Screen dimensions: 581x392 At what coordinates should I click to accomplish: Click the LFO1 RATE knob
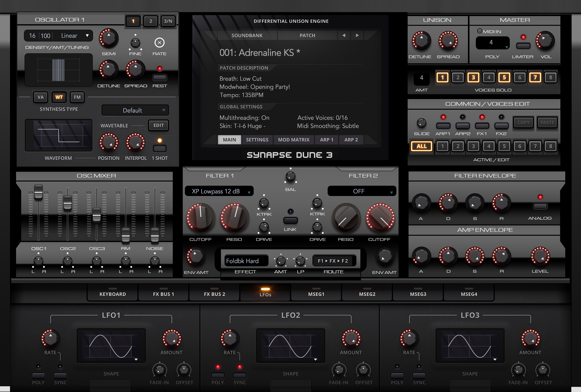point(51,338)
